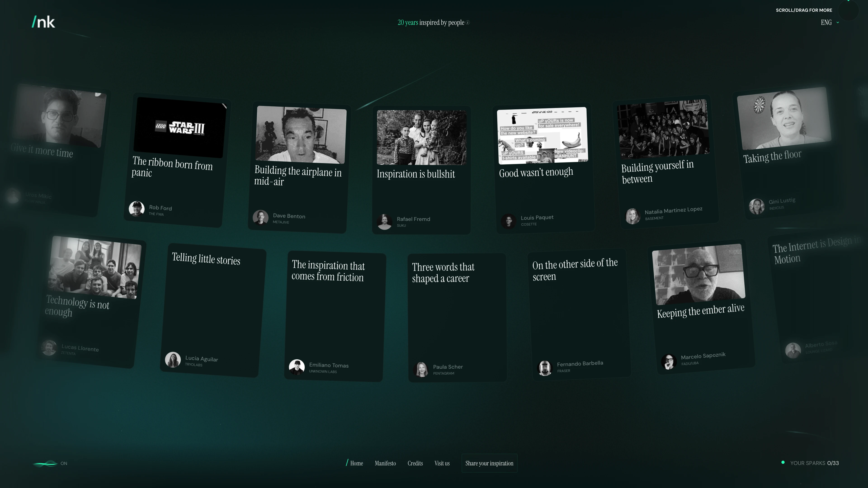Click the Share your inspiration button
This screenshot has width=868, height=488.
[489, 463]
